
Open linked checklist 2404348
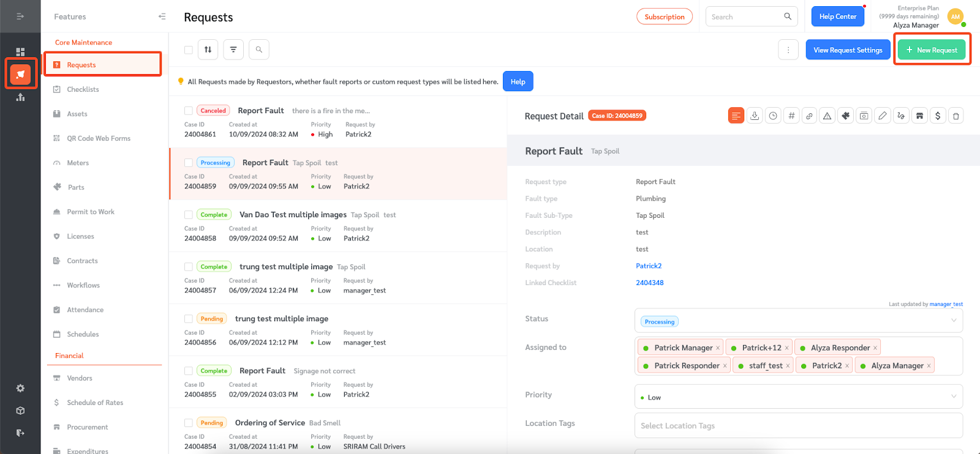tap(649, 283)
